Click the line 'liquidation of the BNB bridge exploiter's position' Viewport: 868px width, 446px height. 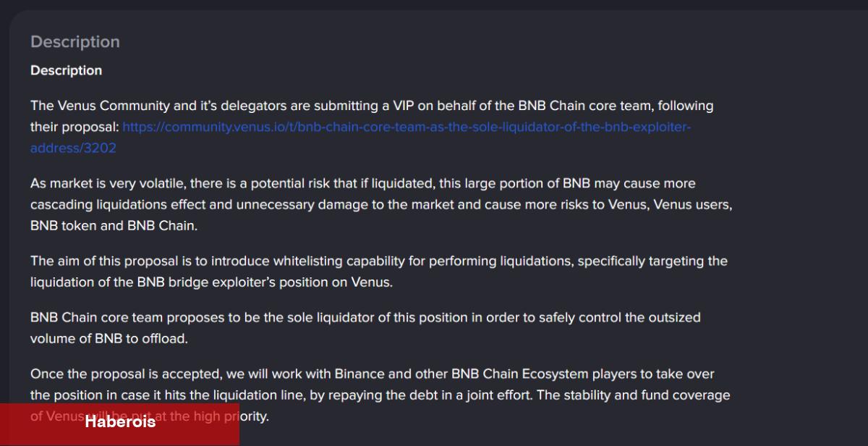click(211, 282)
